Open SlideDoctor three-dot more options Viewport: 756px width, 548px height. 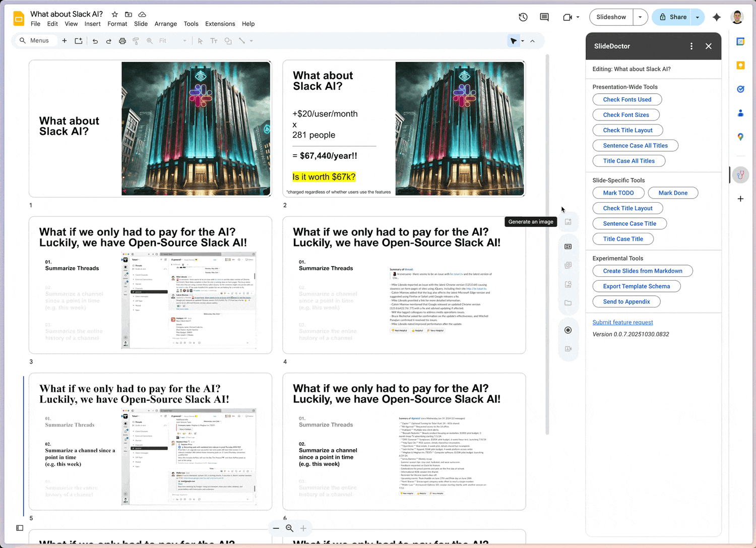click(691, 46)
